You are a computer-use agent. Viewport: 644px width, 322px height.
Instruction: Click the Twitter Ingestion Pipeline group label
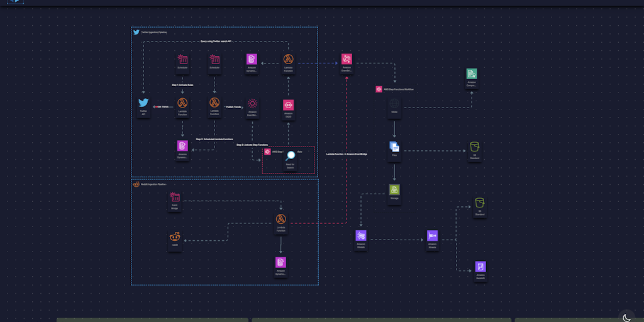pos(153,32)
